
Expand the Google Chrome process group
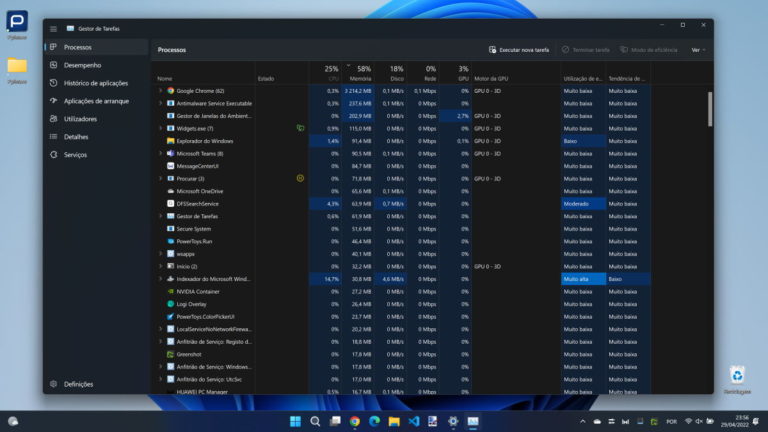160,90
